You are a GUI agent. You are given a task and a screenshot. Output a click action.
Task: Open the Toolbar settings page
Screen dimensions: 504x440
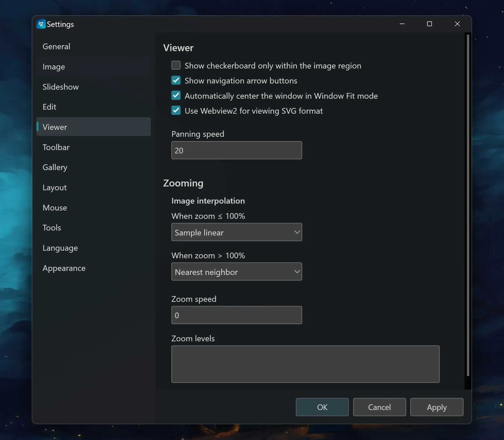tap(56, 147)
